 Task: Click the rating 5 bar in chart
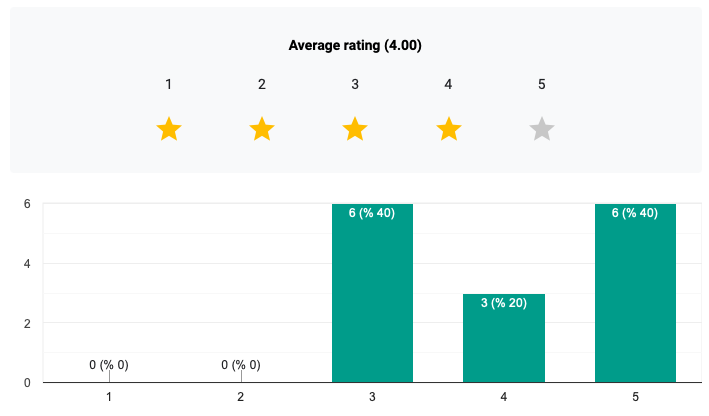636,300
